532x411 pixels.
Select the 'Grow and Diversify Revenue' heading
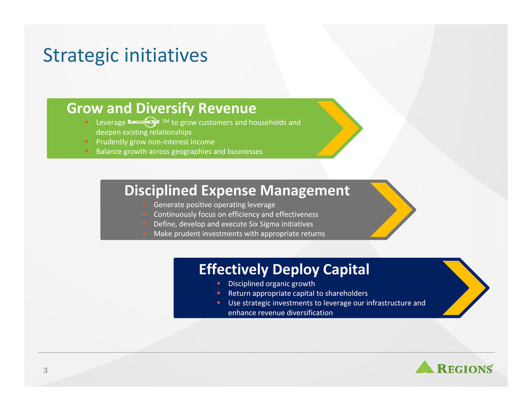tap(161, 109)
